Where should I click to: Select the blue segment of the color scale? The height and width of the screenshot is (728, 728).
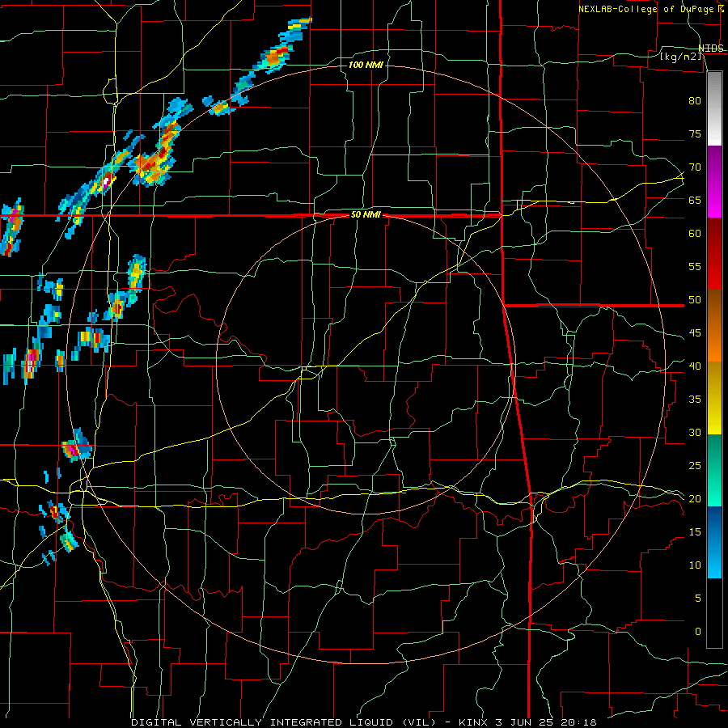click(714, 542)
